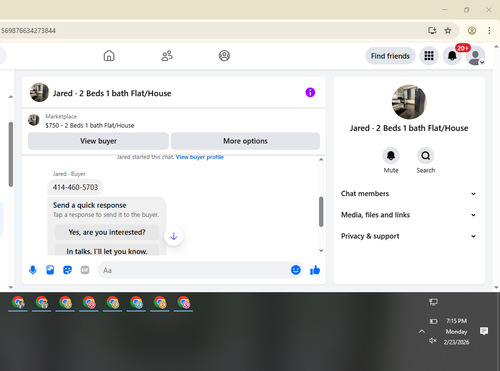Click the install app icon in address bar
Image resolution: width=500 pixels, height=371 pixels.
pyautogui.click(x=432, y=31)
